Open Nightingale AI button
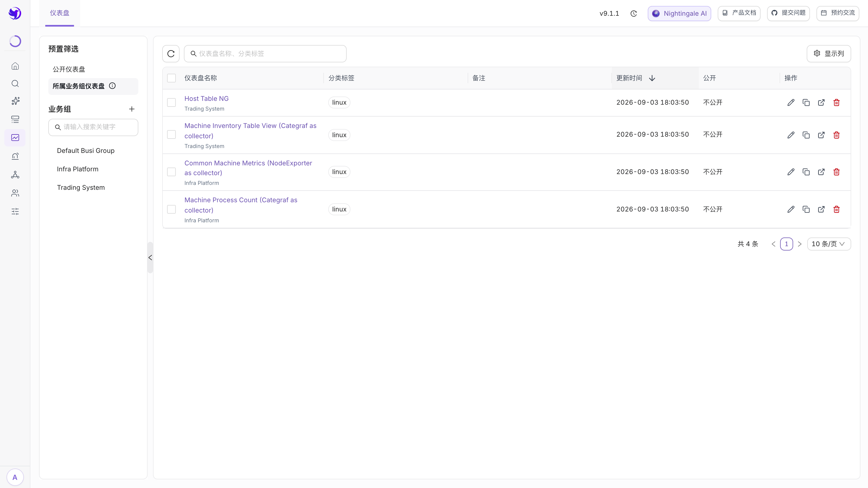The height and width of the screenshot is (488, 868). (679, 14)
